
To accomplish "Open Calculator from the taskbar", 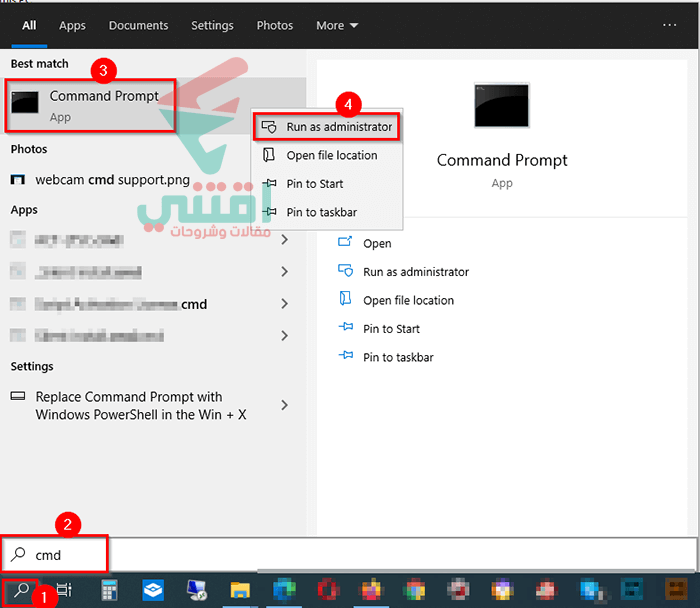I will pos(109,590).
